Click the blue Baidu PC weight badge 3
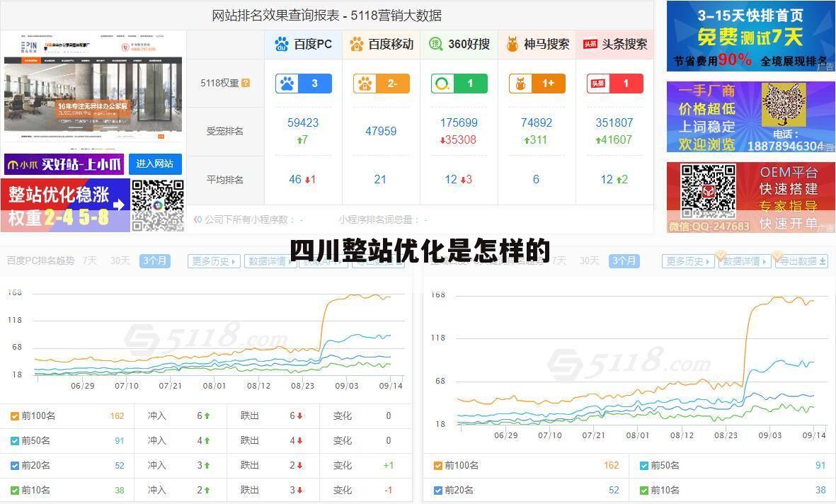836x504 pixels. (x=304, y=84)
